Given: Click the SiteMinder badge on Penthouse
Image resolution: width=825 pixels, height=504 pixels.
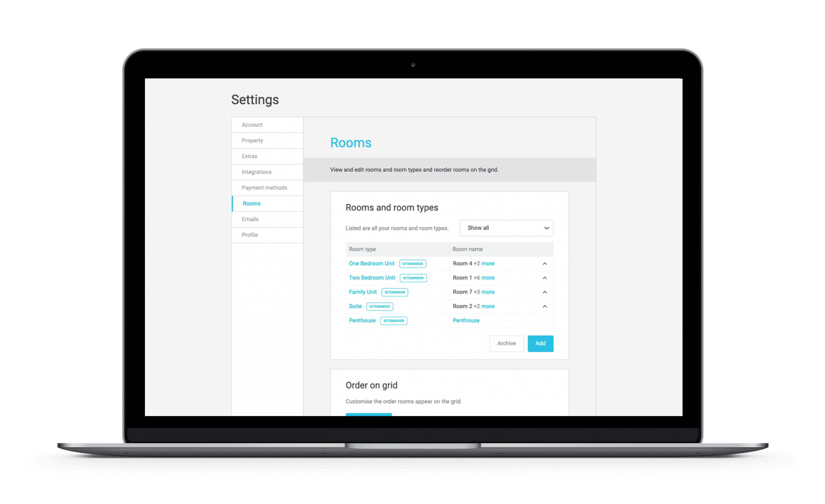Looking at the screenshot, I should (393, 321).
